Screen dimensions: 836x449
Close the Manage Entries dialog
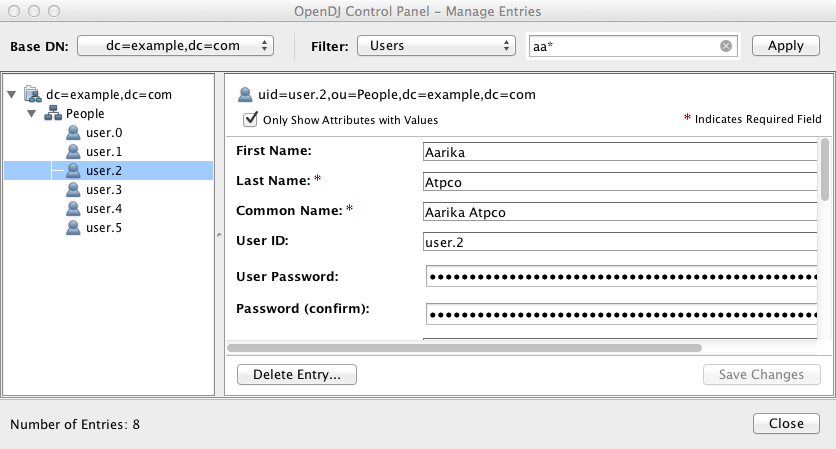(786, 423)
